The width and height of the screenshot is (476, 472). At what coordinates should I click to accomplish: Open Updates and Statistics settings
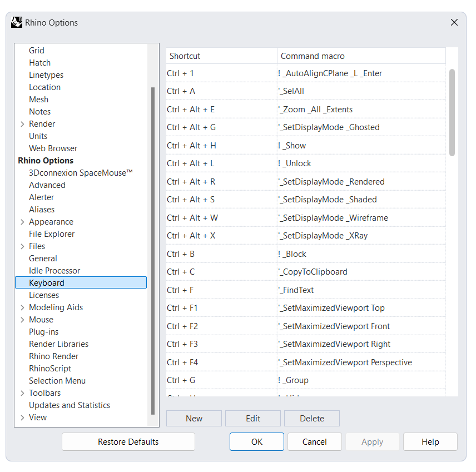pyautogui.click(x=70, y=405)
